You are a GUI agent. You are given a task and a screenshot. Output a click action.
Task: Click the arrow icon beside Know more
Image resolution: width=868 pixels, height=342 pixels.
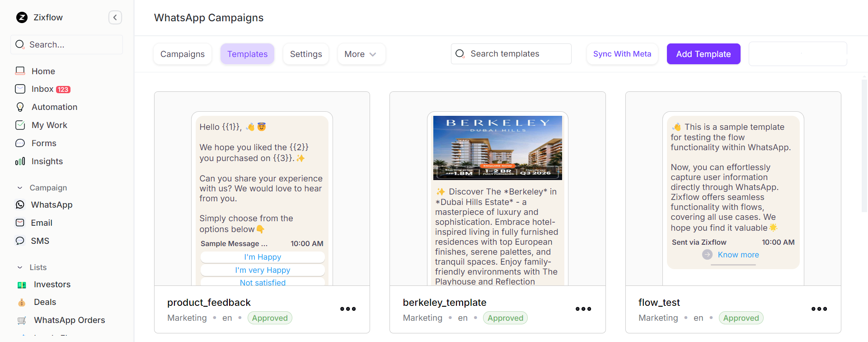[x=707, y=255]
